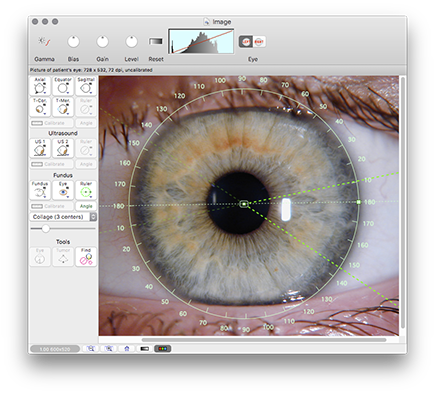This screenshot has height=394, width=435.
Task: Select the Equator view tool
Action: (x=63, y=86)
